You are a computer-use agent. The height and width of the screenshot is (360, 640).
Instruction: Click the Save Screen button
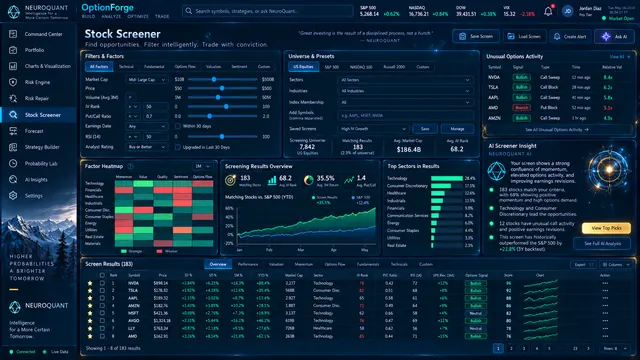coord(476,36)
